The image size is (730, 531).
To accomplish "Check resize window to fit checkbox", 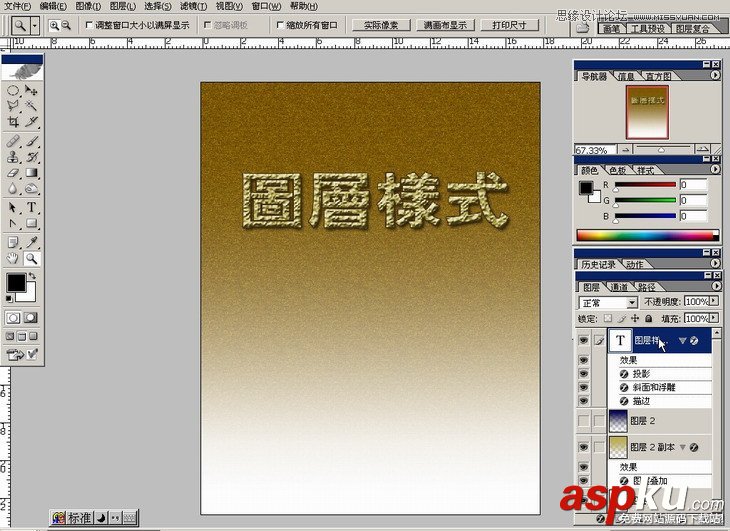I will [89, 25].
